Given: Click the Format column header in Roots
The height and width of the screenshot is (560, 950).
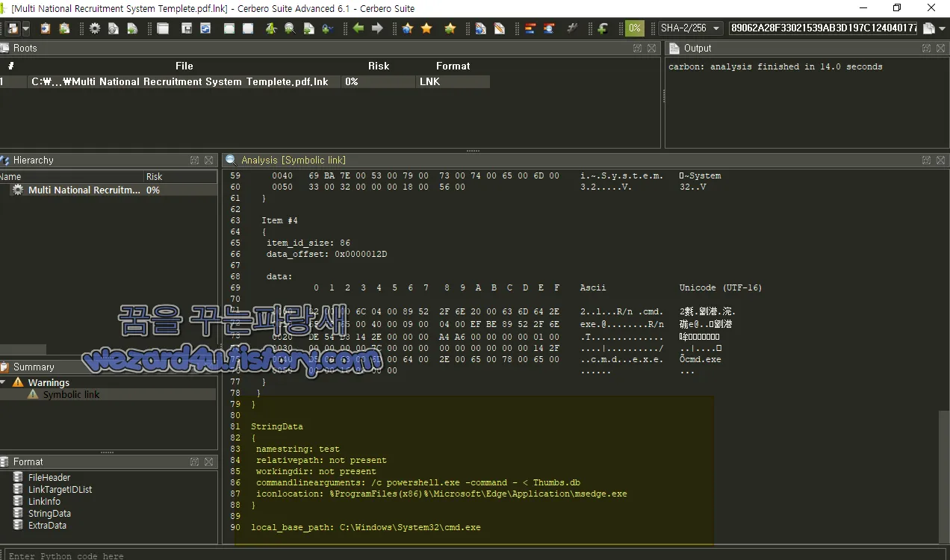Looking at the screenshot, I should [x=453, y=66].
